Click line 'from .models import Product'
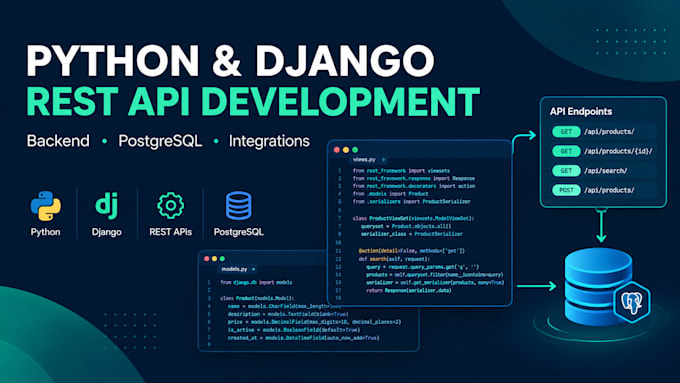Viewport: 680px width, 383px height. pyautogui.click(x=390, y=194)
